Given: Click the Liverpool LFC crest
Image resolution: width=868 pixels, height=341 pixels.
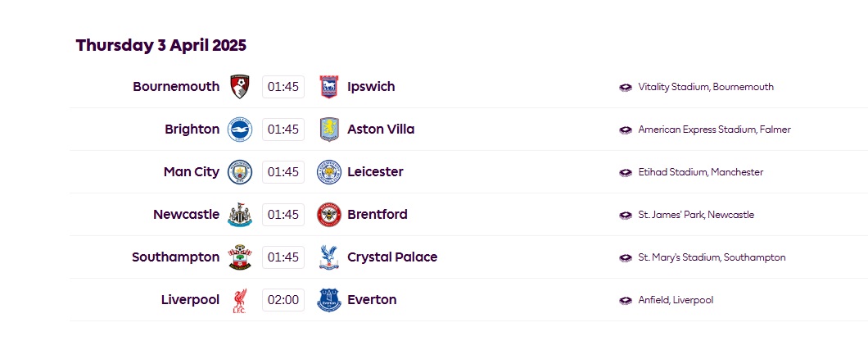Looking at the screenshot, I should click(240, 300).
